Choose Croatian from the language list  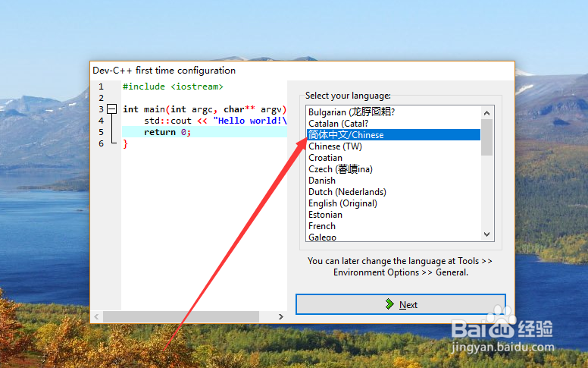pyautogui.click(x=393, y=158)
